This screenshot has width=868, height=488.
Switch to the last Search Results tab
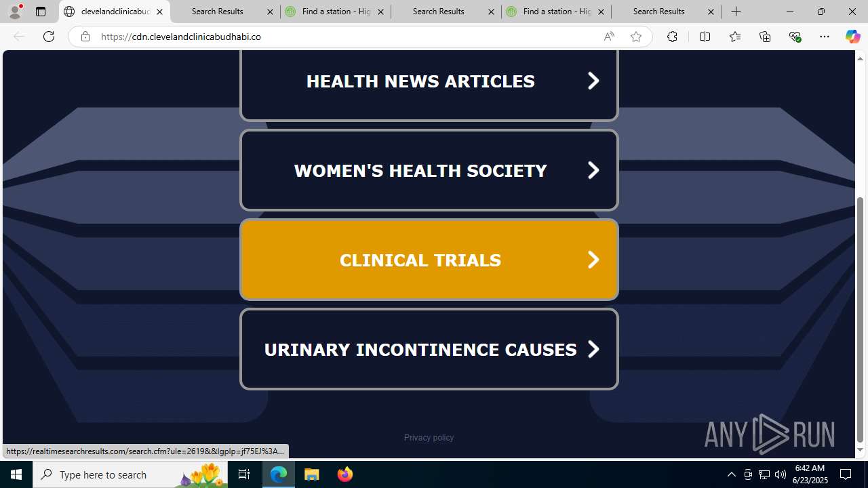point(667,12)
